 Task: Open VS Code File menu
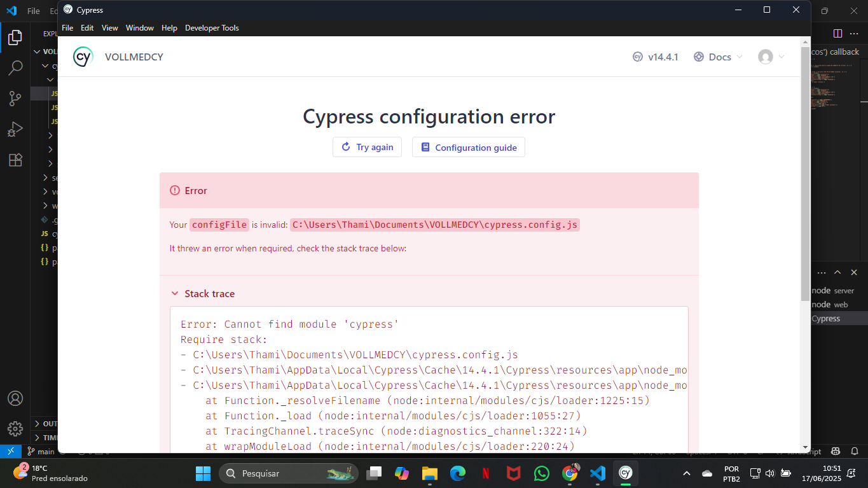tap(34, 11)
